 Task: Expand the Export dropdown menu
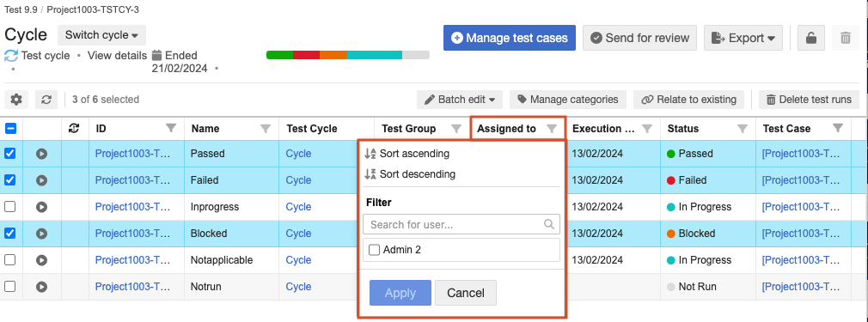(x=743, y=38)
